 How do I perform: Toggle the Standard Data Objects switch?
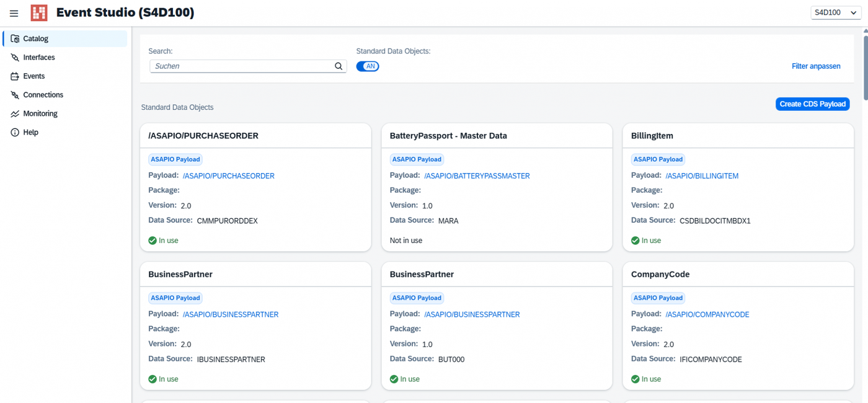click(x=368, y=66)
